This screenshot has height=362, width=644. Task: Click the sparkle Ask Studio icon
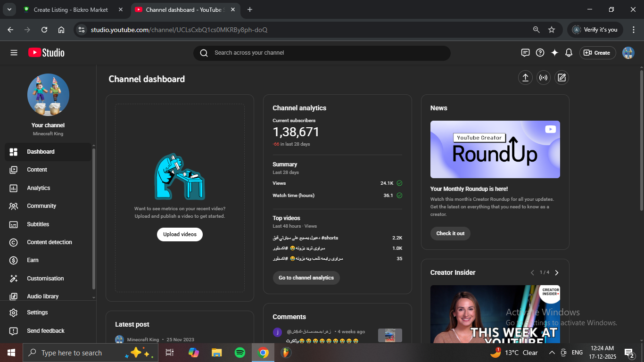[x=554, y=53]
